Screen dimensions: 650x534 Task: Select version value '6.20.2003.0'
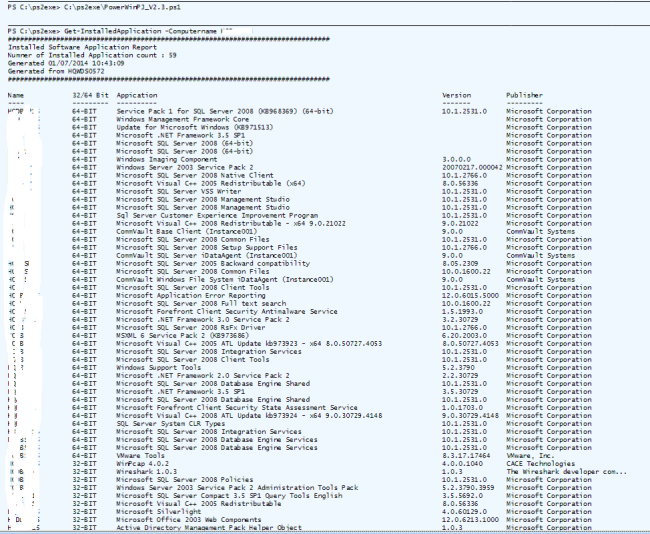[x=464, y=335]
